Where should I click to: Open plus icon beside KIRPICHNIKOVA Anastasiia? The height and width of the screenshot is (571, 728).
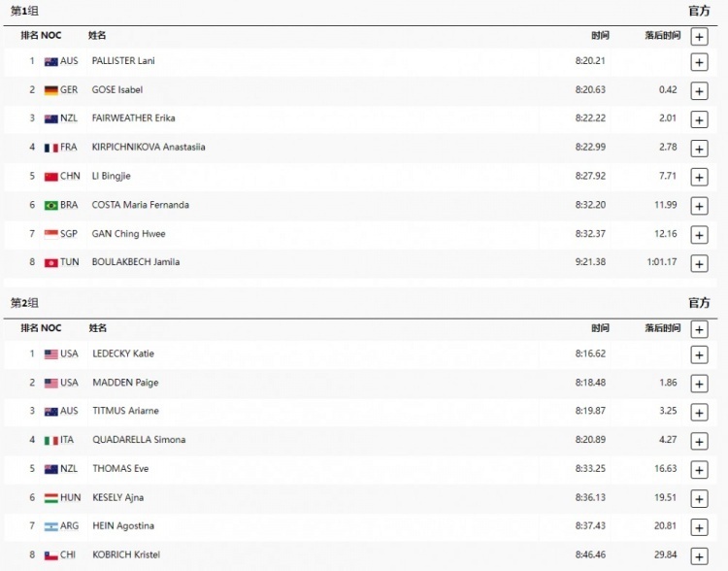(x=699, y=149)
